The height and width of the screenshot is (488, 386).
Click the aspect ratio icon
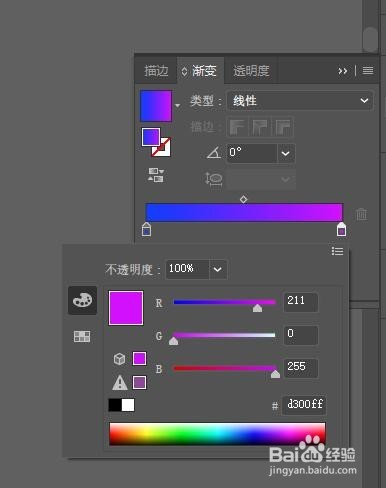coord(213,180)
